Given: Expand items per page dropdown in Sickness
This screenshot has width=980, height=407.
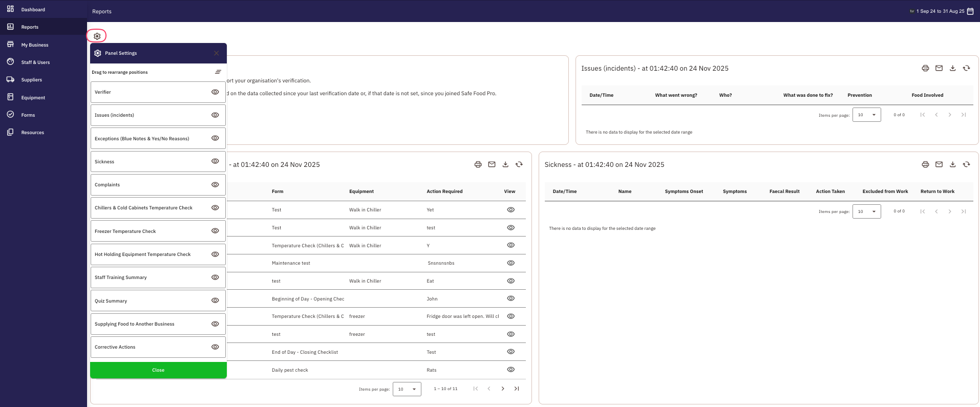Looking at the screenshot, I should (x=866, y=211).
